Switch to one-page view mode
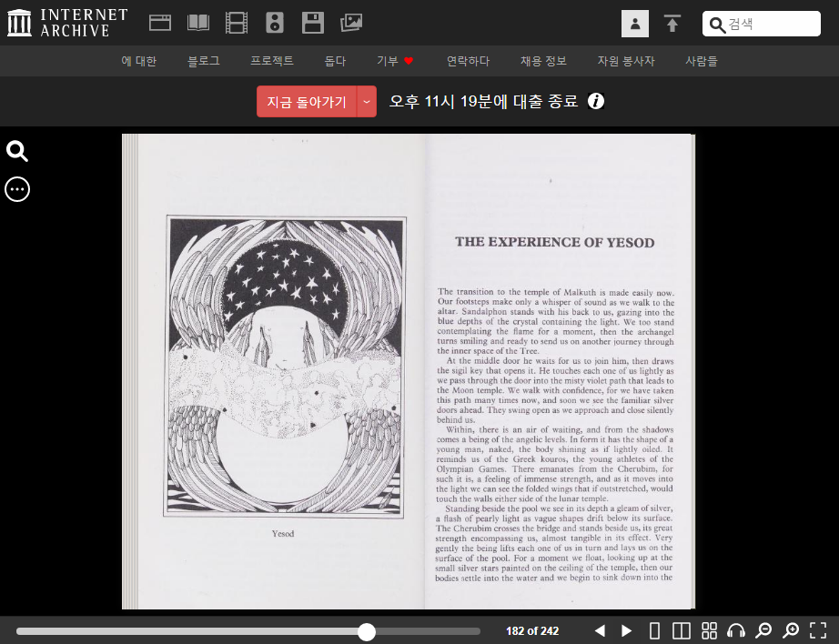 tap(654, 630)
